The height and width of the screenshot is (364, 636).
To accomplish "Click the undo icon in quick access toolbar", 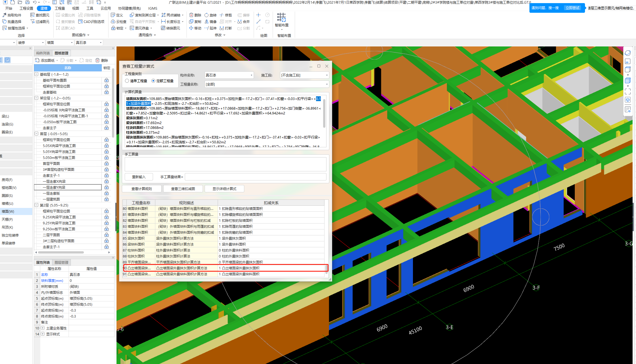I will click(x=35, y=2).
